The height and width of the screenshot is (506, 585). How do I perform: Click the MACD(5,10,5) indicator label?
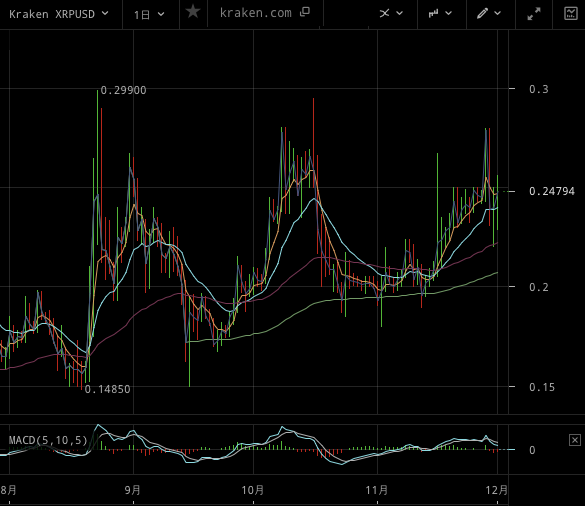point(48,440)
